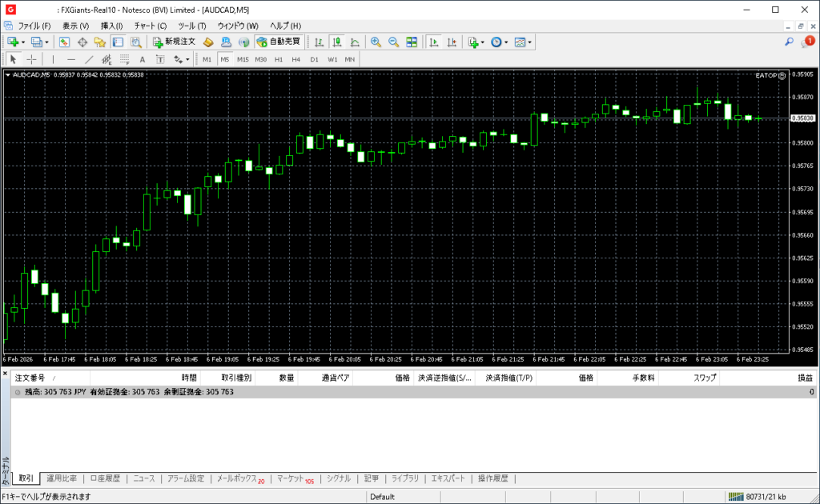Click the zoom out magnifier icon
820x504 pixels.
pos(393,42)
